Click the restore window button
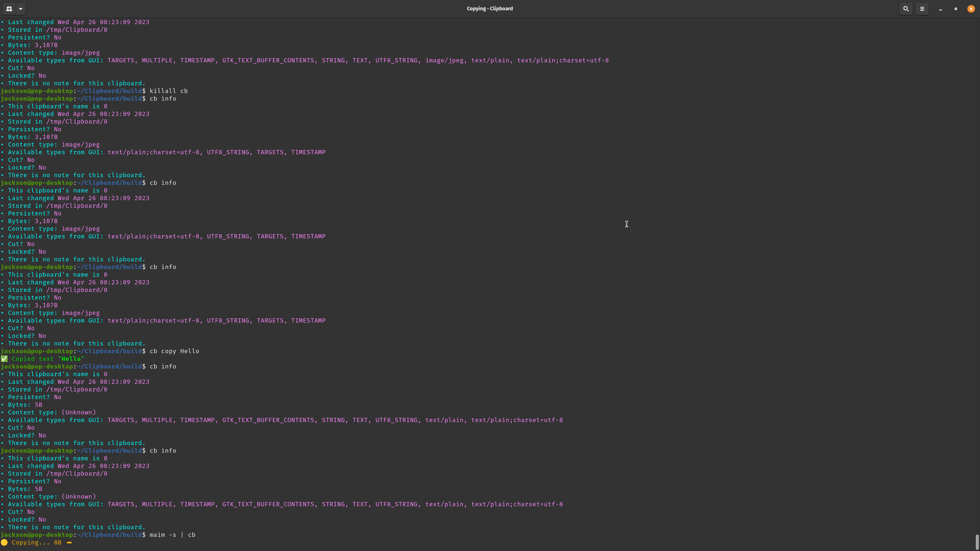The image size is (980, 551). click(956, 8)
